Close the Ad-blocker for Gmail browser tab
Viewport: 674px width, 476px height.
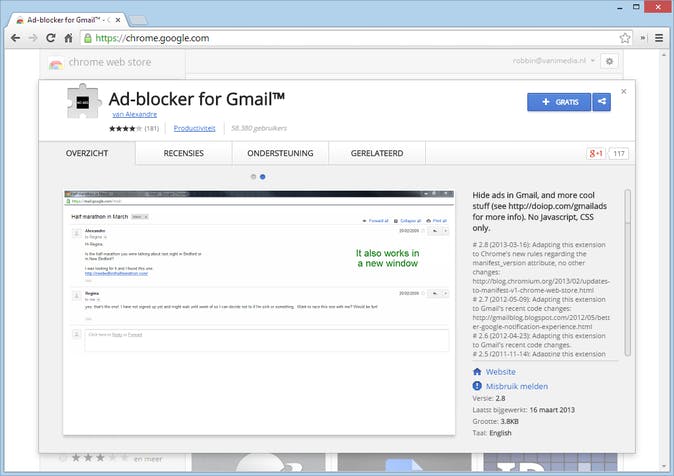[118, 20]
